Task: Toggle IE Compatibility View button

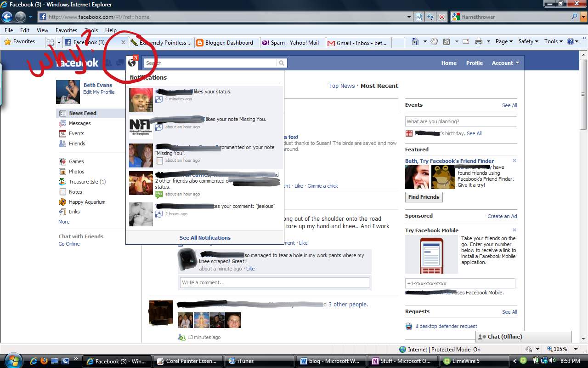Action: click(419, 17)
